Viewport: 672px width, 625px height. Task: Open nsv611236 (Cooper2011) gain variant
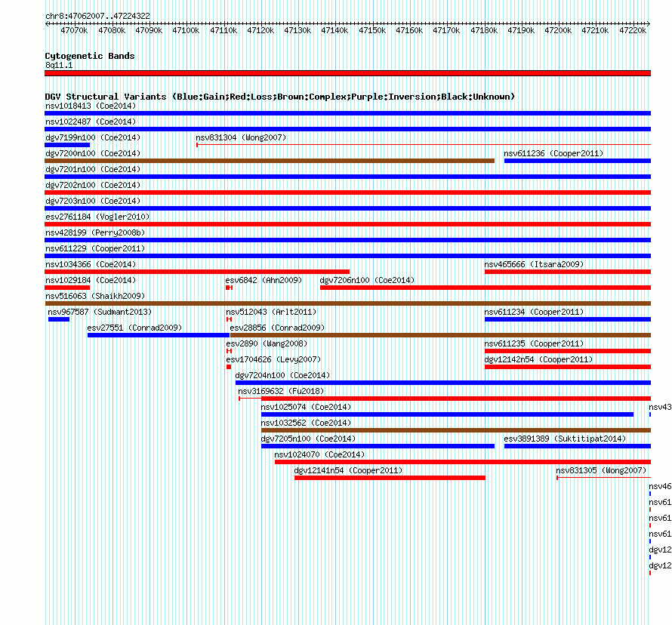[553, 153]
